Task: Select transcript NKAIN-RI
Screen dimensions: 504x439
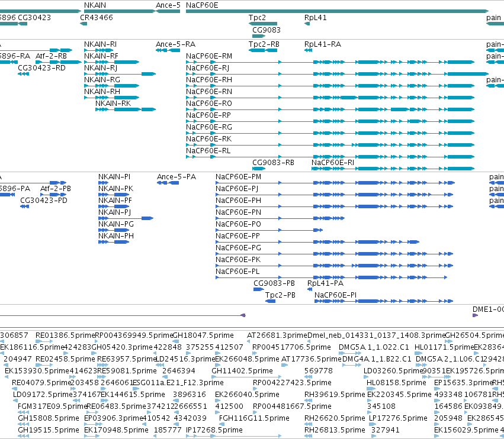Action: (x=100, y=44)
